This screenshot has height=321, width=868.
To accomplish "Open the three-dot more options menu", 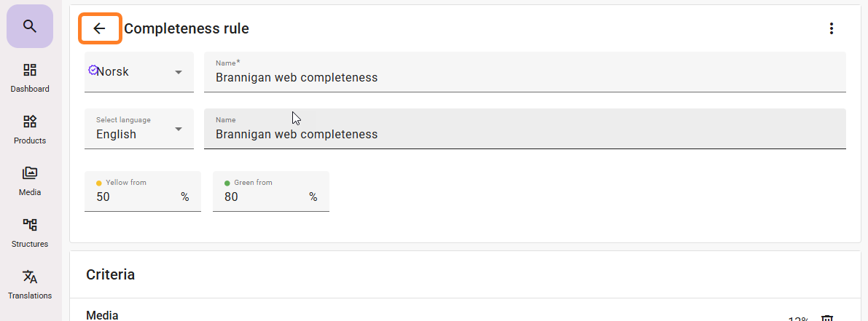I will coord(831,28).
